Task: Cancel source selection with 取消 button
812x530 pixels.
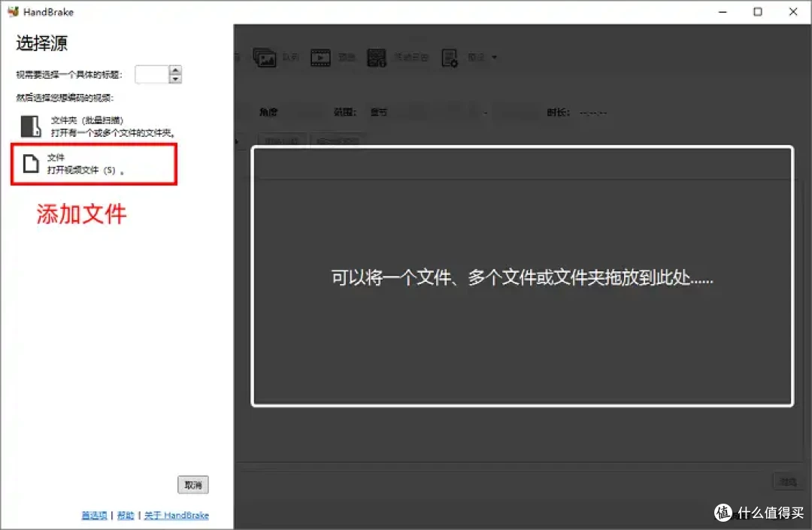Action: click(x=193, y=484)
